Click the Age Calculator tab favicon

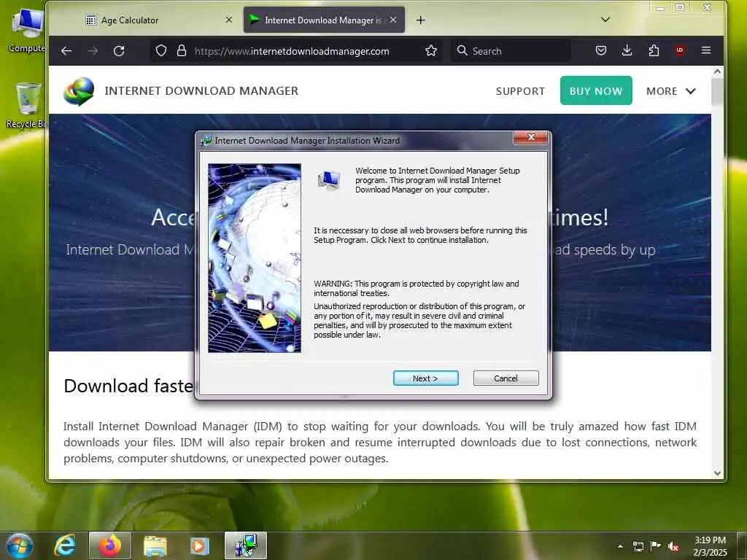pyautogui.click(x=90, y=20)
